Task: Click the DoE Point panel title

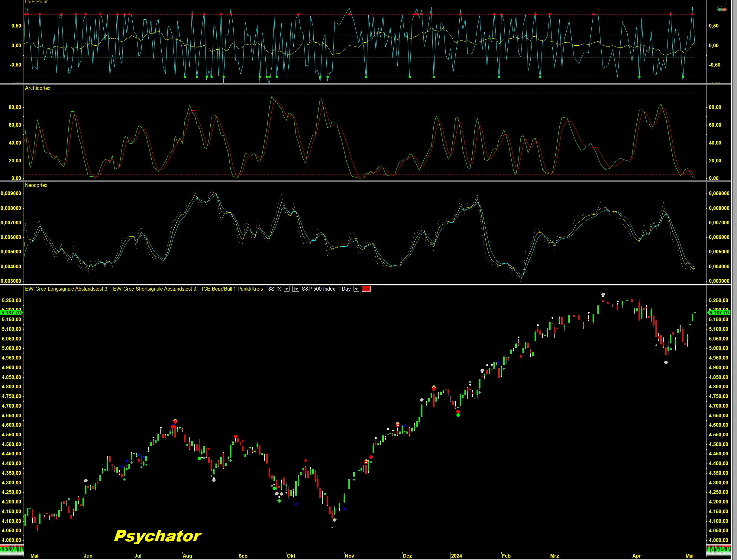Action: pyautogui.click(x=36, y=2)
